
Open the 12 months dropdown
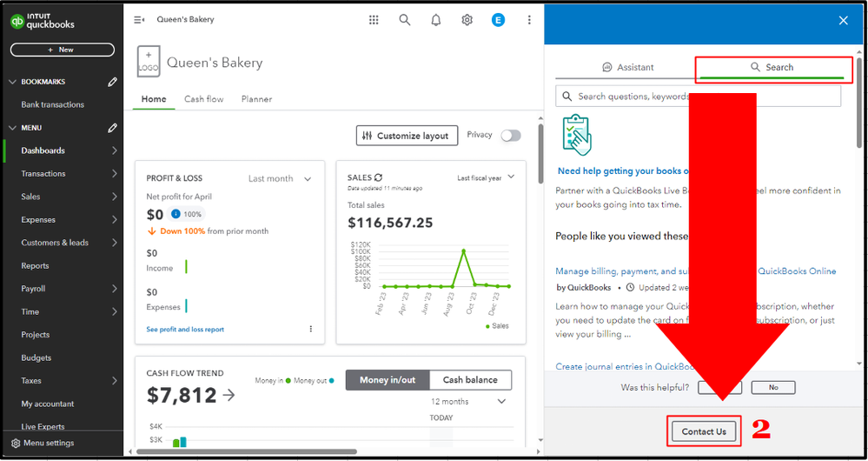468,401
